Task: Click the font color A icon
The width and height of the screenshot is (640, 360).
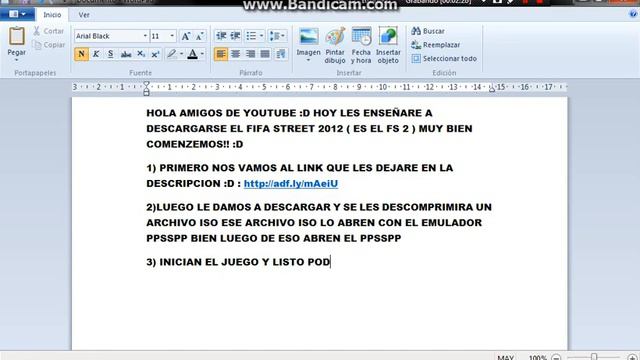Action: [192, 54]
